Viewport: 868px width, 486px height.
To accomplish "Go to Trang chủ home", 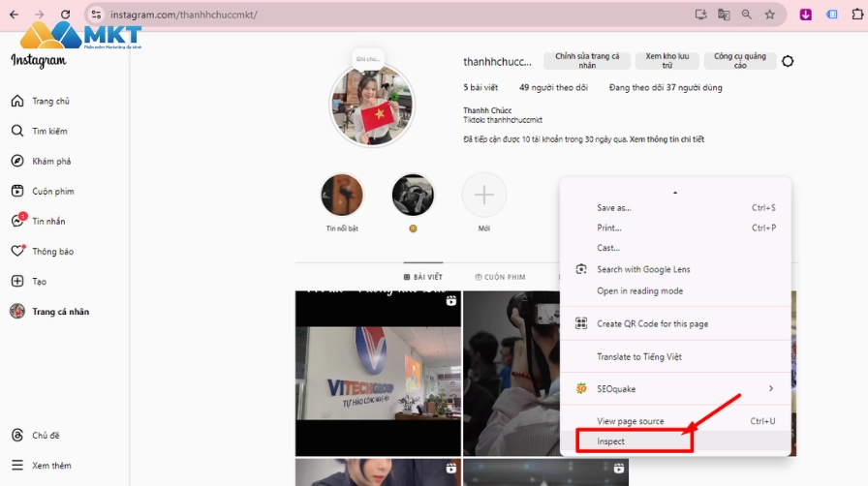I will click(x=40, y=101).
